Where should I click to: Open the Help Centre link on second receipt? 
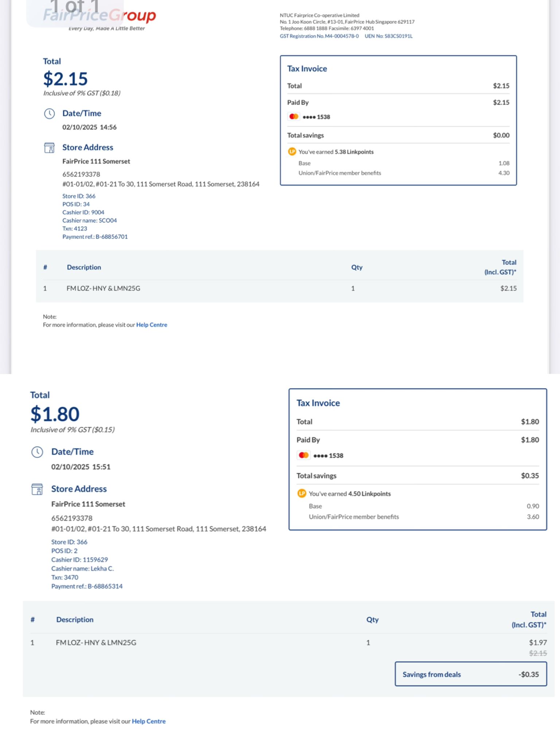[149, 721]
